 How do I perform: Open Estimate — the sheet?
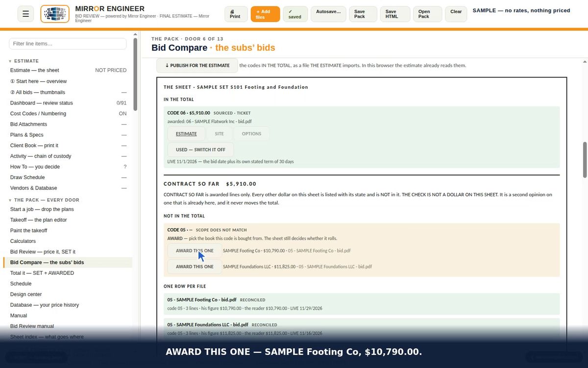click(x=68, y=70)
